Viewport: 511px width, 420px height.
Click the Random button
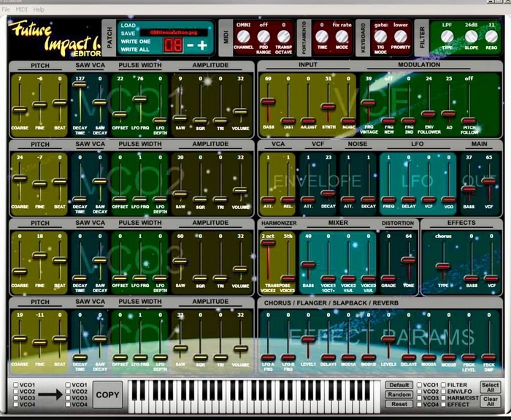(399, 394)
